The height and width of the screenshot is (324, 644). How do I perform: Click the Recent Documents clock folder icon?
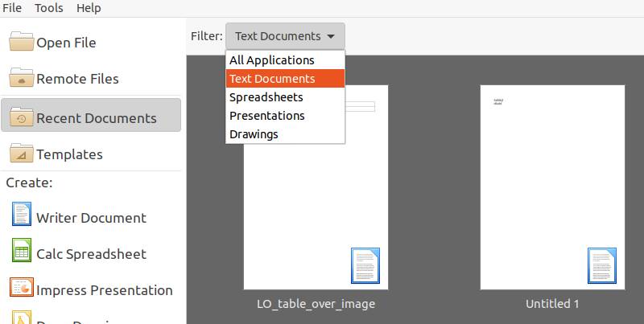[x=22, y=117]
